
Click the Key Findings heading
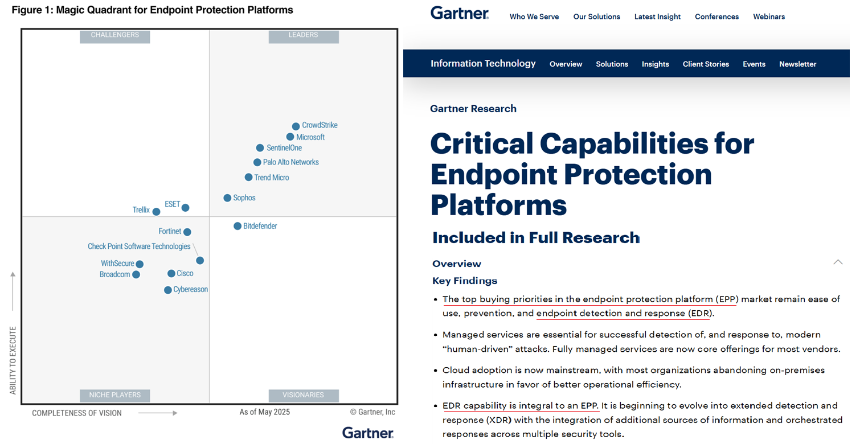465,281
